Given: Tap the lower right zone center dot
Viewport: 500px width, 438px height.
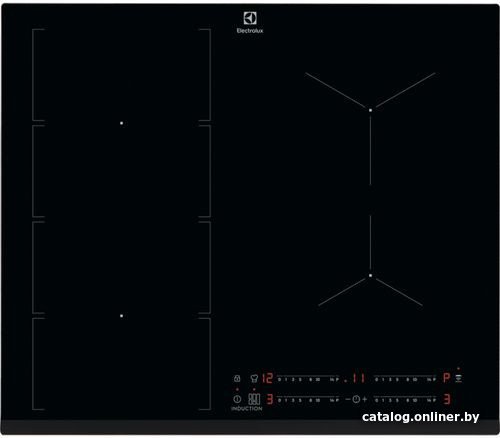Looking at the screenshot, I should coord(370,275).
